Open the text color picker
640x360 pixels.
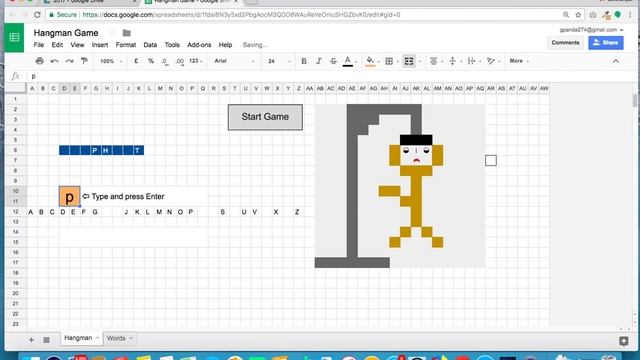348,61
